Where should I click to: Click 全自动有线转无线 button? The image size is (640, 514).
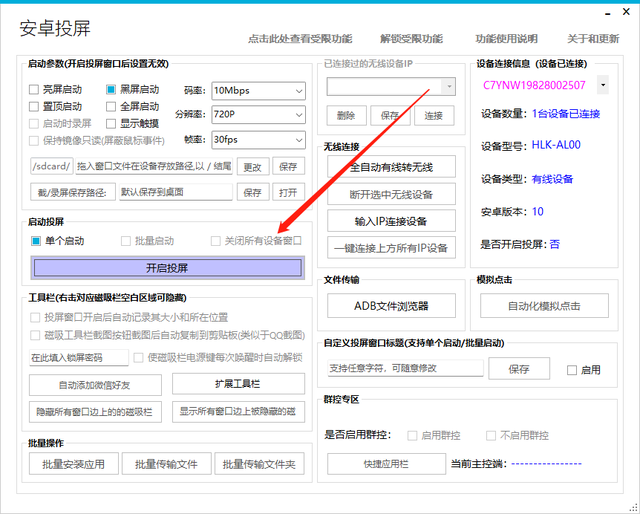(x=391, y=167)
